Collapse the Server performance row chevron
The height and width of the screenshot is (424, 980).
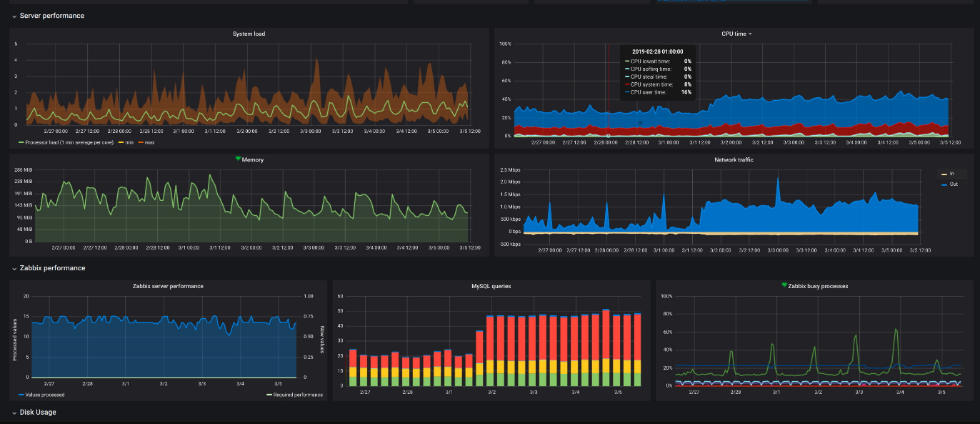tap(14, 16)
